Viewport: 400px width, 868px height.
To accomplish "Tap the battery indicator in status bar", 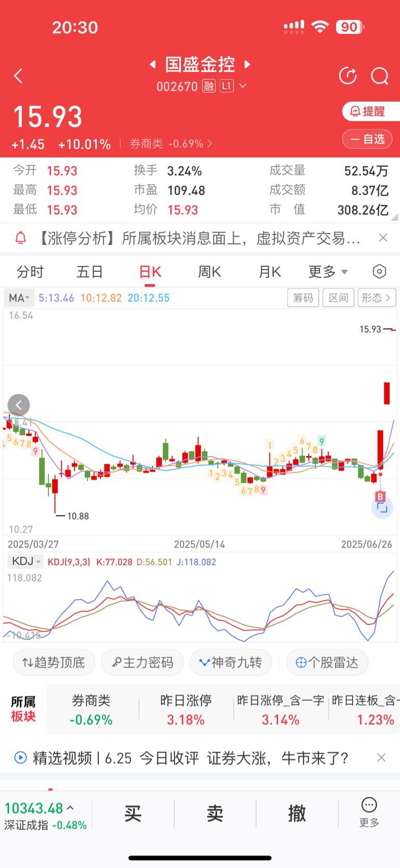I will (x=350, y=27).
